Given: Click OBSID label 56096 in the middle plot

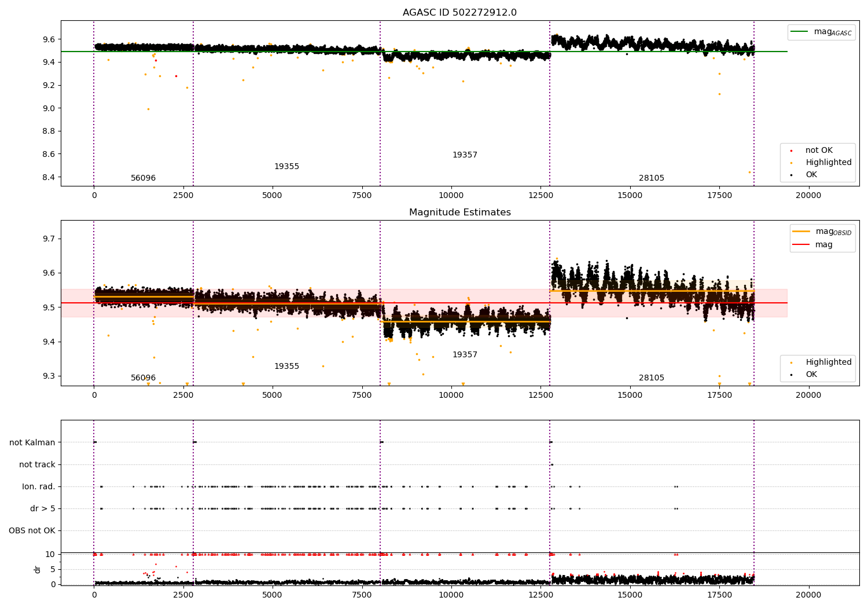Looking at the screenshot, I should point(143,378).
